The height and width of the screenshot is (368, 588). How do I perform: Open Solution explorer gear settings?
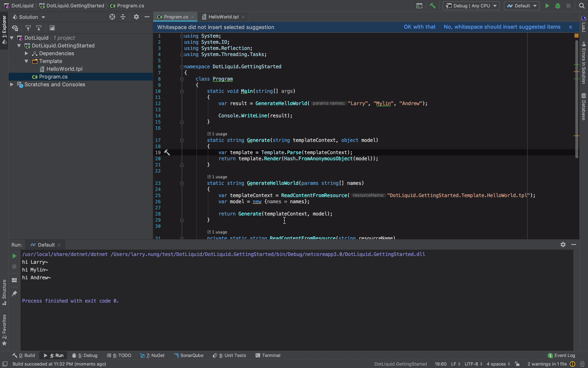click(136, 17)
